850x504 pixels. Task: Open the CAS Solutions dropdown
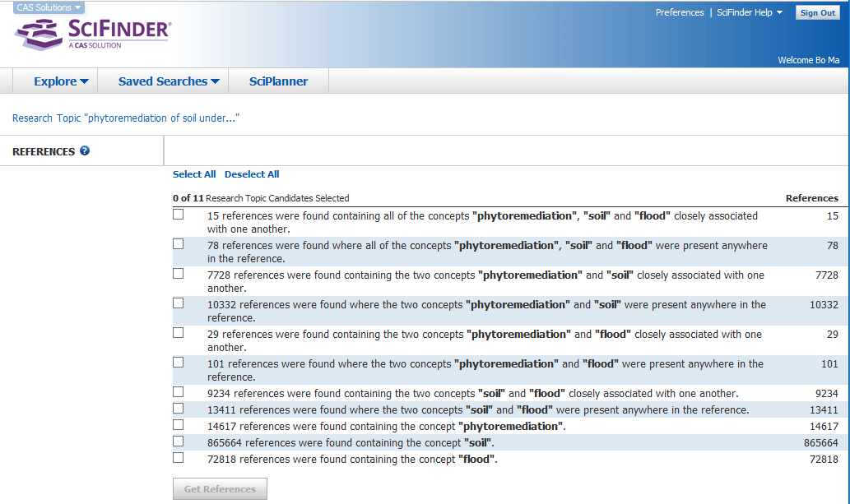click(x=49, y=7)
